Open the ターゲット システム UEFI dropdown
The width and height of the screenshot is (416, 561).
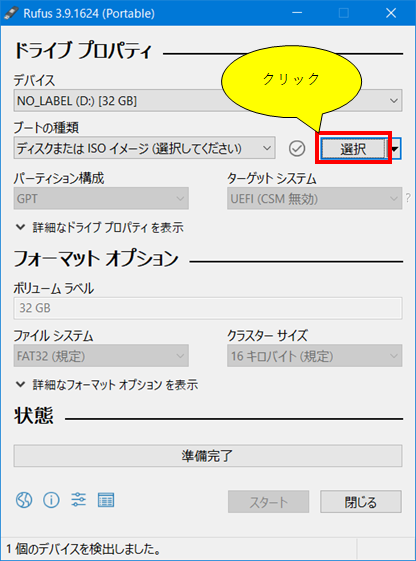[314, 199]
